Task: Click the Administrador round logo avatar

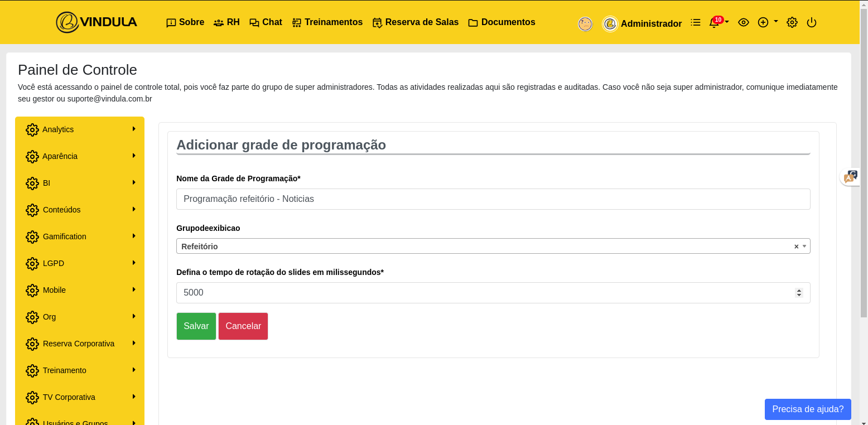Action: [610, 24]
